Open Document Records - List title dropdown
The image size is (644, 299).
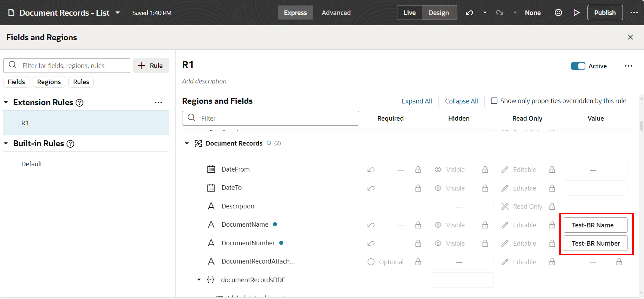pyautogui.click(x=118, y=12)
